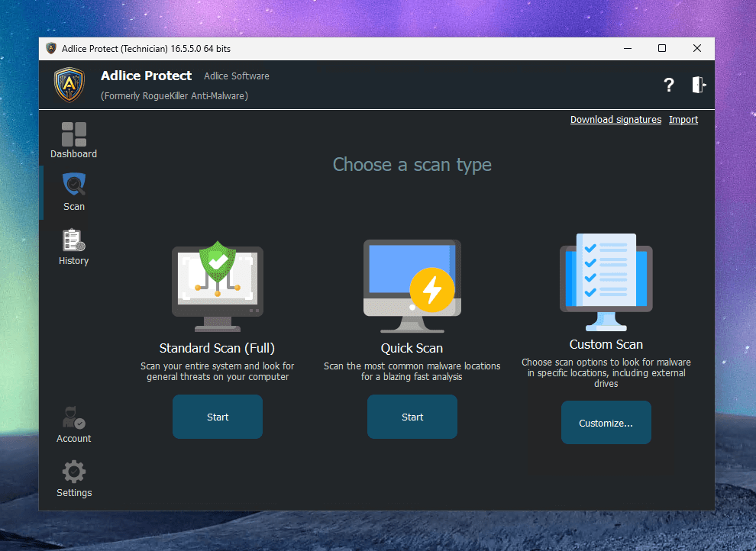Click the Quick Scan lightning bolt illustration
756x551 pixels.
pos(432,290)
